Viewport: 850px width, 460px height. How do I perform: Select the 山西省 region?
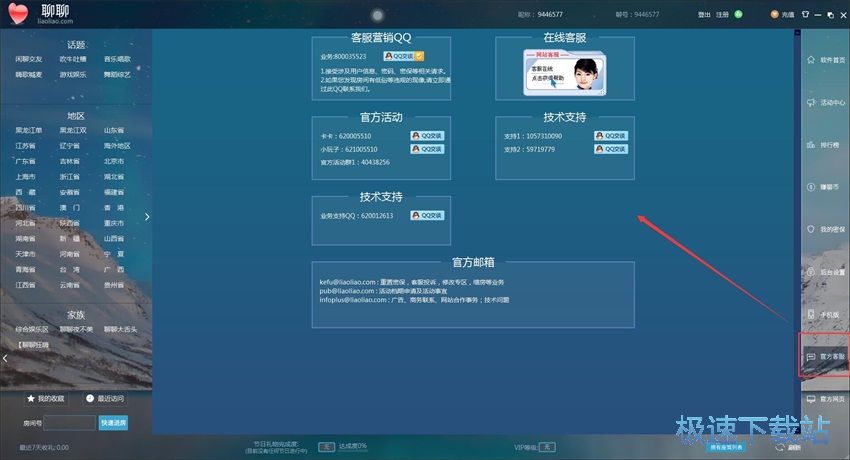(114, 238)
